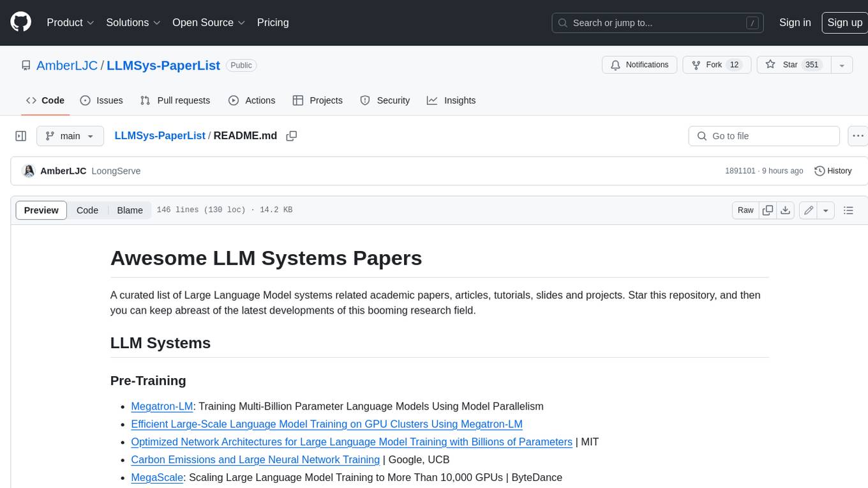
Task: Open commit hash 1891101
Action: tap(740, 171)
